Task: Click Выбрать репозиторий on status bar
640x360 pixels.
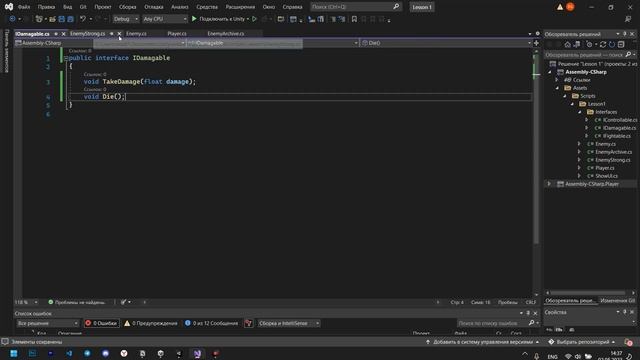Action: 582,342
